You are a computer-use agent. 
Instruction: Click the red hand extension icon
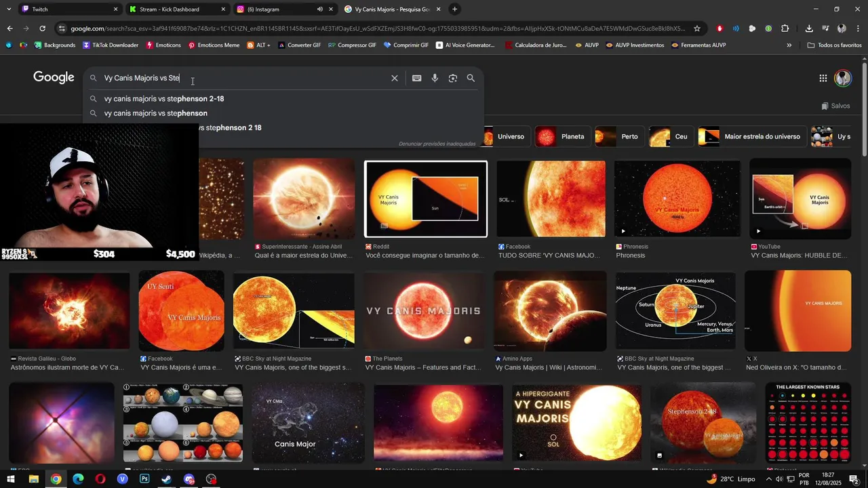coord(719,28)
